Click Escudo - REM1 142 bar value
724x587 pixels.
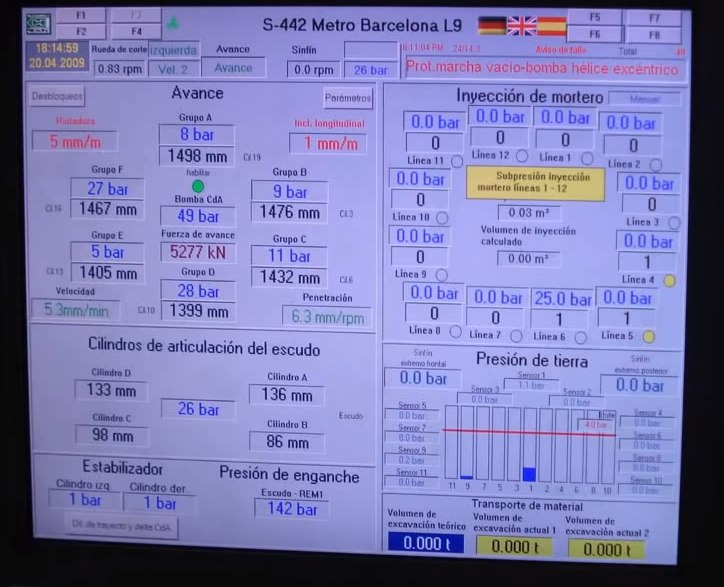click(292, 509)
